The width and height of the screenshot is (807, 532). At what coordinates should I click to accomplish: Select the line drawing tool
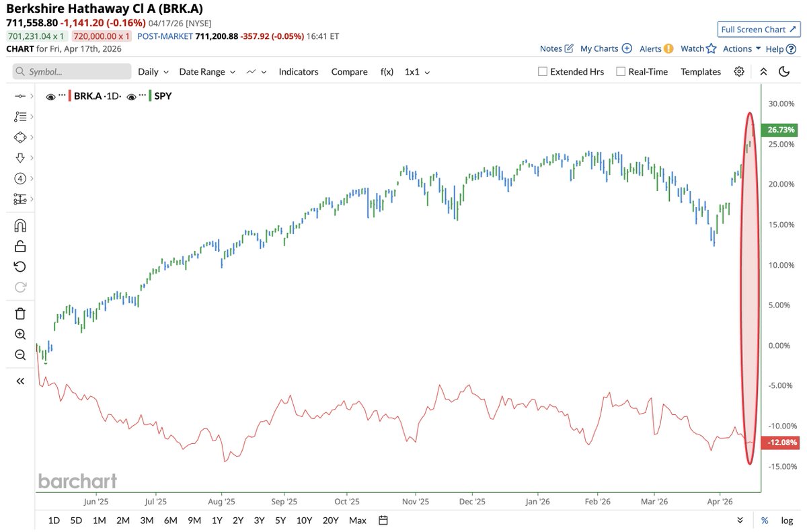tap(20, 96)
